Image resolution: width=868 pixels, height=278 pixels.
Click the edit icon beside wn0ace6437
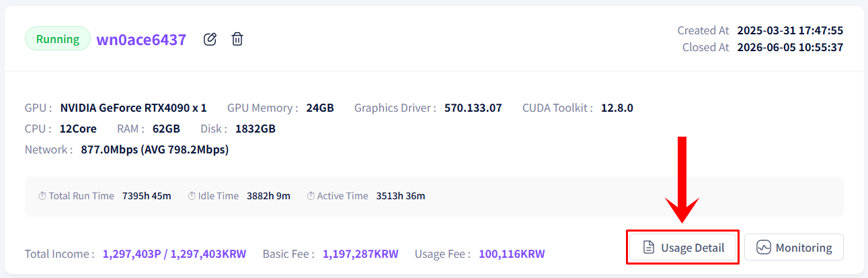coord(210,39)
